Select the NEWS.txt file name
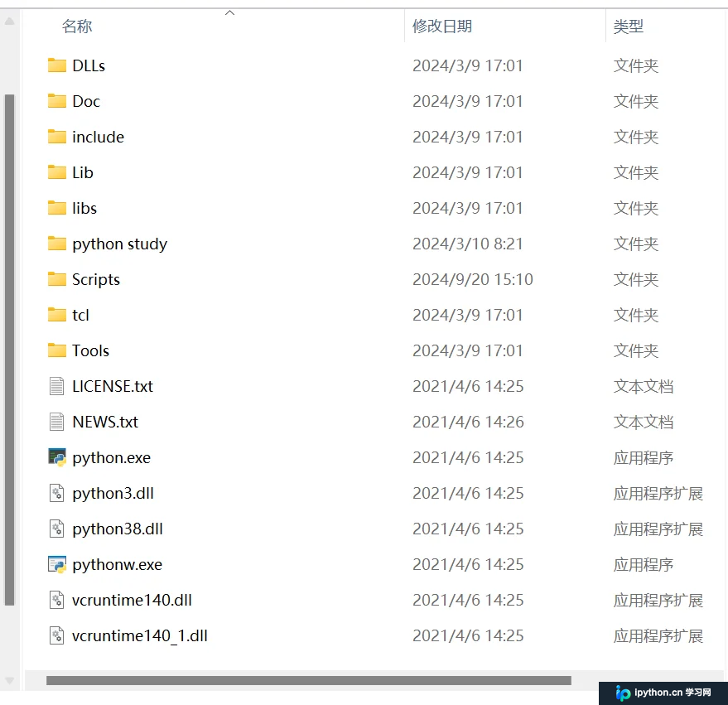Screen dimensions: 728x705 tap(105, 422)
